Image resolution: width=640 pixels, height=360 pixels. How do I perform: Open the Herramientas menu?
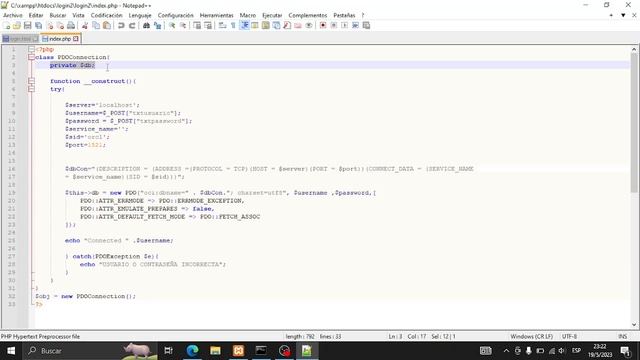pos(216,16)
